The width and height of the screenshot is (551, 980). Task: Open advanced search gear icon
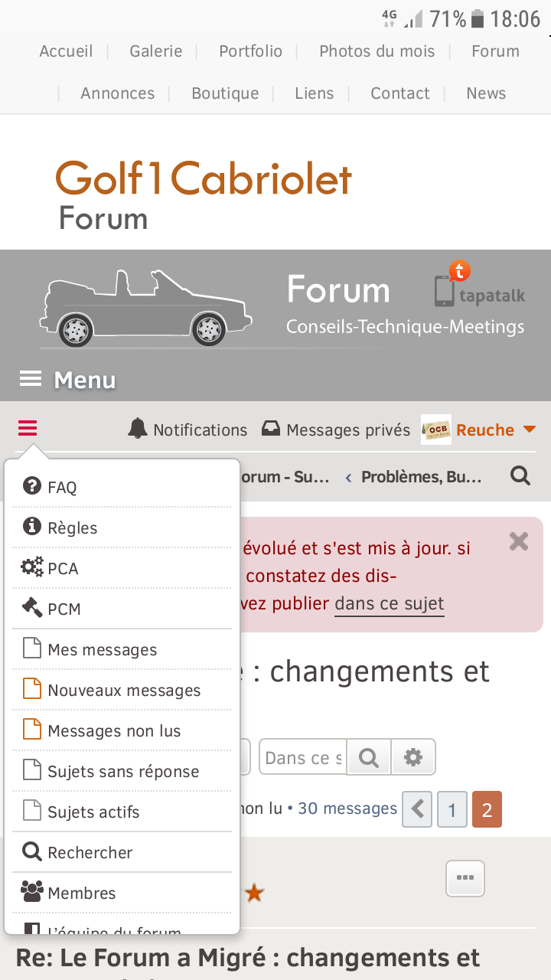click(x=413, y=757)
